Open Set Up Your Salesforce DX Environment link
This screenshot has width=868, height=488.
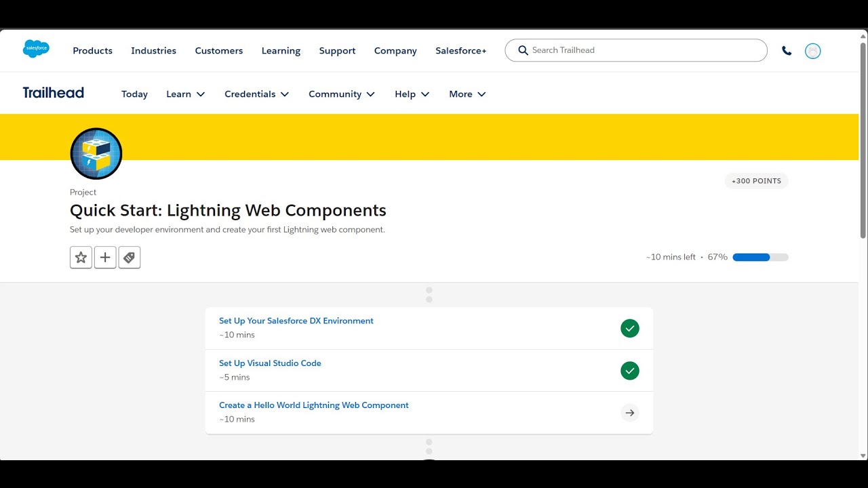click(x=296, y=321)
